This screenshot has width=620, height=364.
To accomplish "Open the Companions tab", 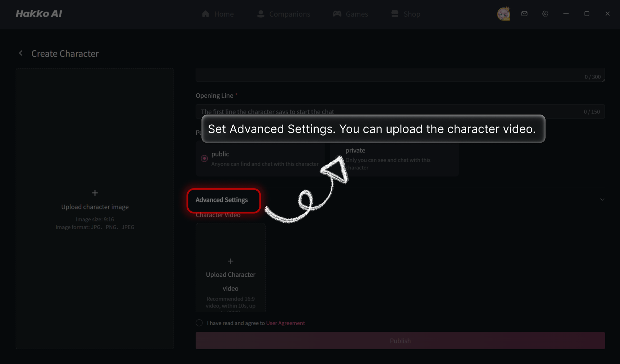I will click(284, 14).
